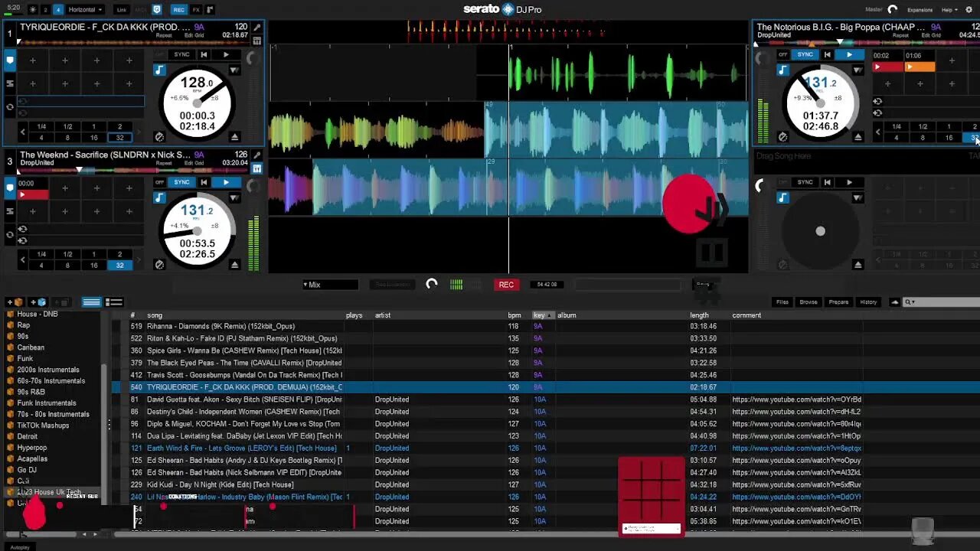
Task: Open the Serato Play shield icon
Action: point(158,10)
